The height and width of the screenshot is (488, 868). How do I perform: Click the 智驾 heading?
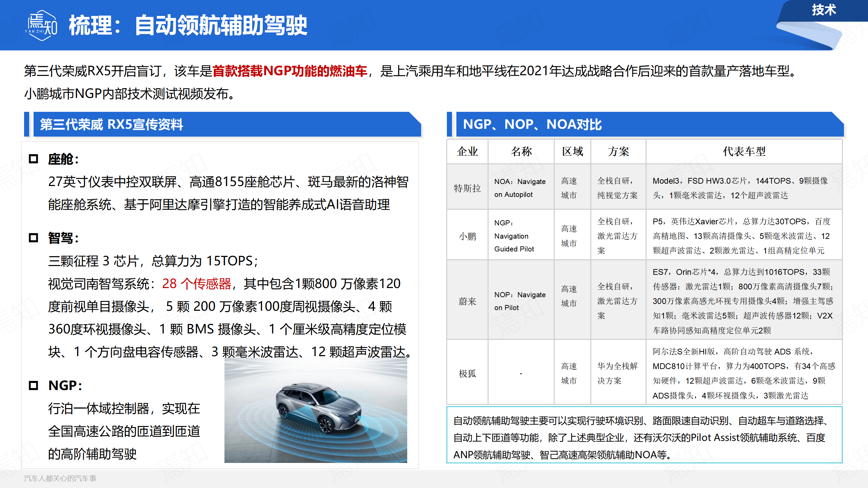(x=63, y=238)
